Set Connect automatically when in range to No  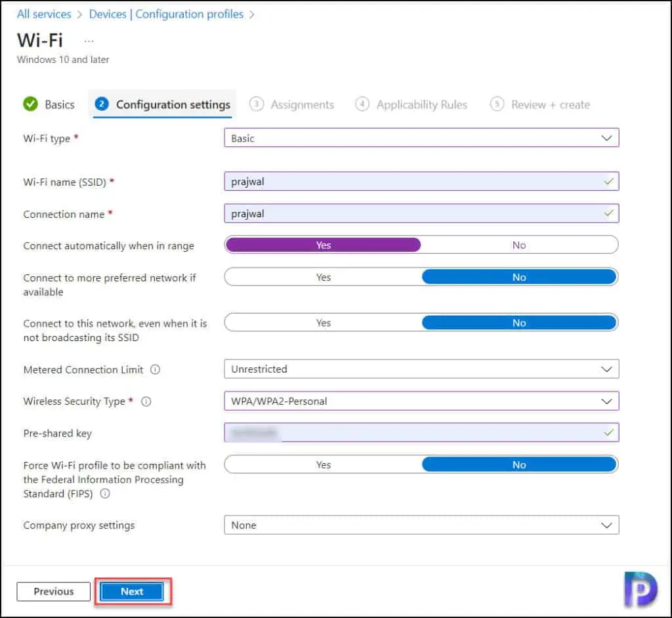[519, 245]
